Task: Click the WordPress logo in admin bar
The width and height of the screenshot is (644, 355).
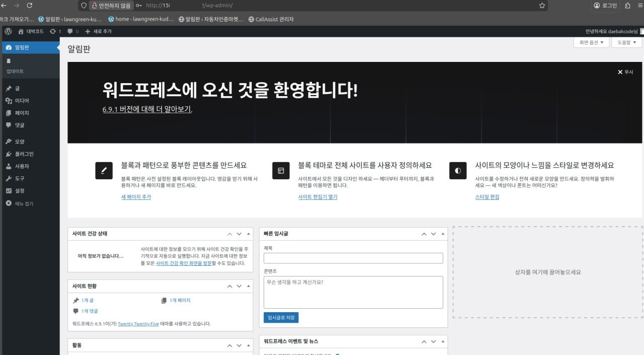Action: point(9,31)
